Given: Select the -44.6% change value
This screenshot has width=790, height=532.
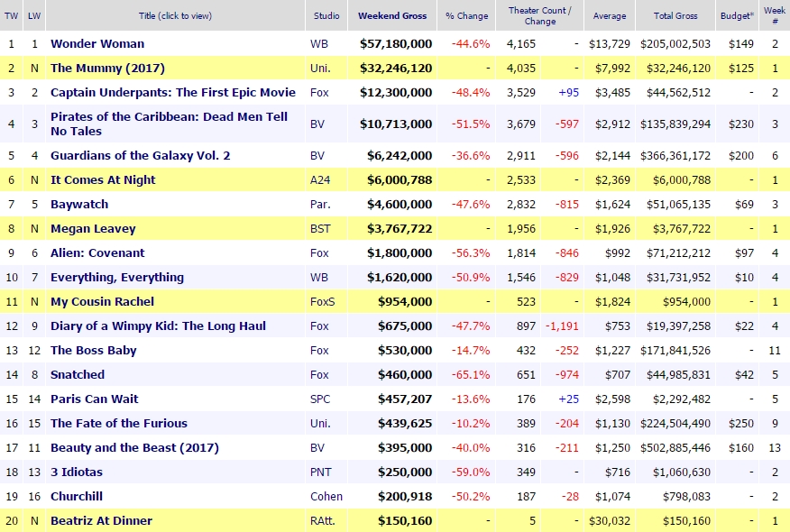Looking at the screenshot, I should [x=471, y=44].
